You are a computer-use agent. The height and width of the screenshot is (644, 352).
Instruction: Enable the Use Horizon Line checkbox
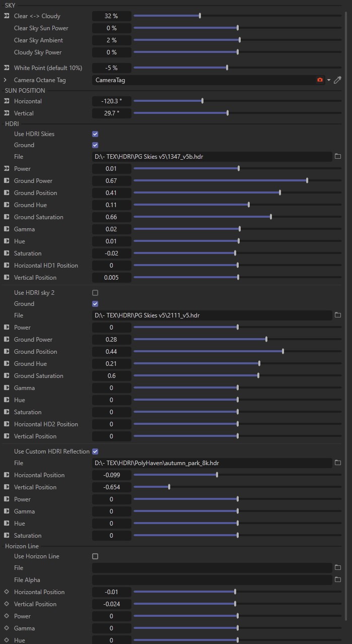(x=95, y=556)
